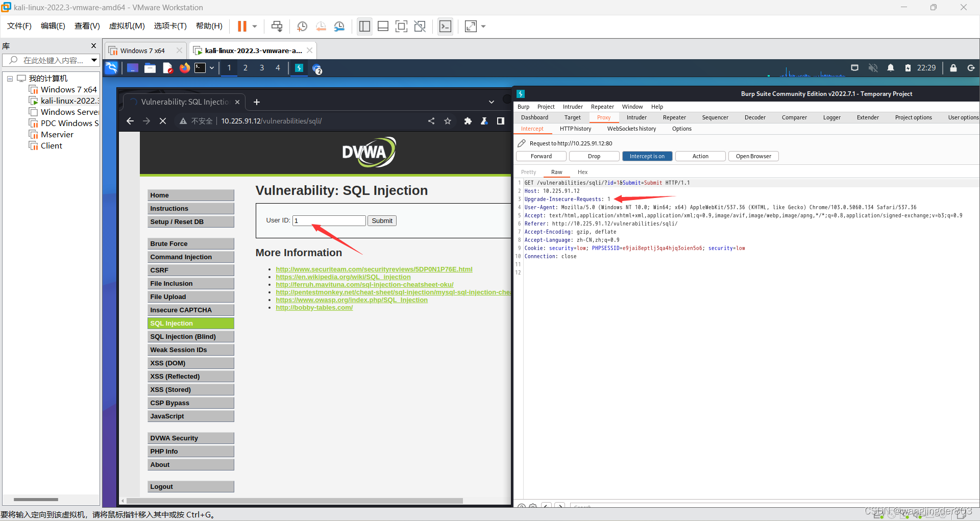This screenshot has height=521, width=980.
Task: Click Send Ctrl+Alt+Del toolbar icon
Action: point(277,27)
